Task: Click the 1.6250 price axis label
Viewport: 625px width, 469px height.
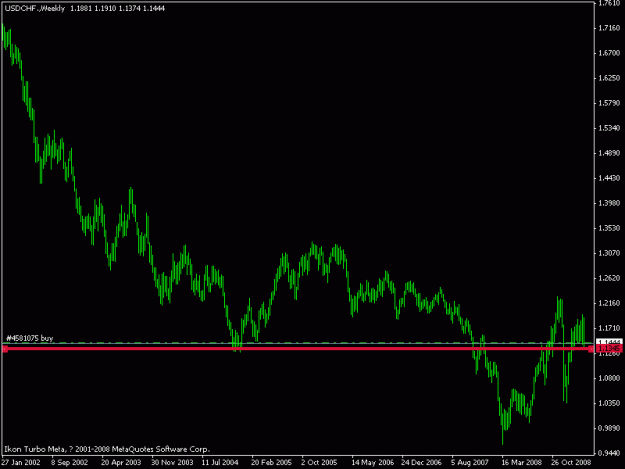Action: [x=609, y=78]
